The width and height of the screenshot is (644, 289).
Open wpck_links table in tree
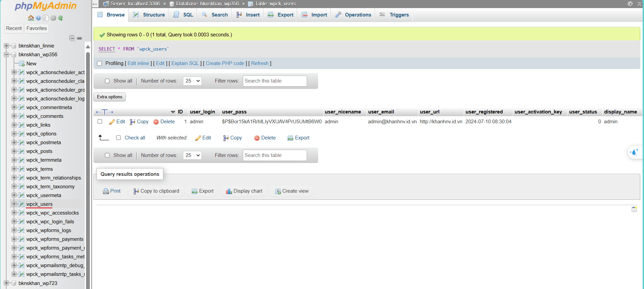pyautogui.click(x=38, y=125)
